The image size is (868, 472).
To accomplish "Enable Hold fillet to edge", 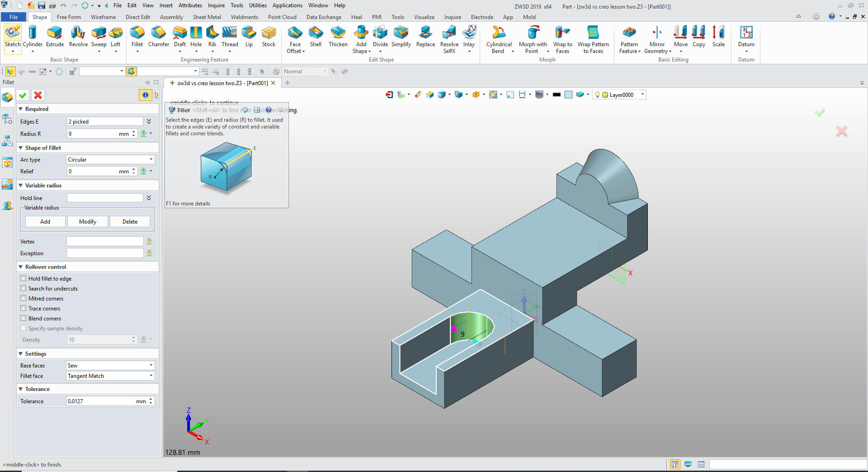I will (24, 278).
